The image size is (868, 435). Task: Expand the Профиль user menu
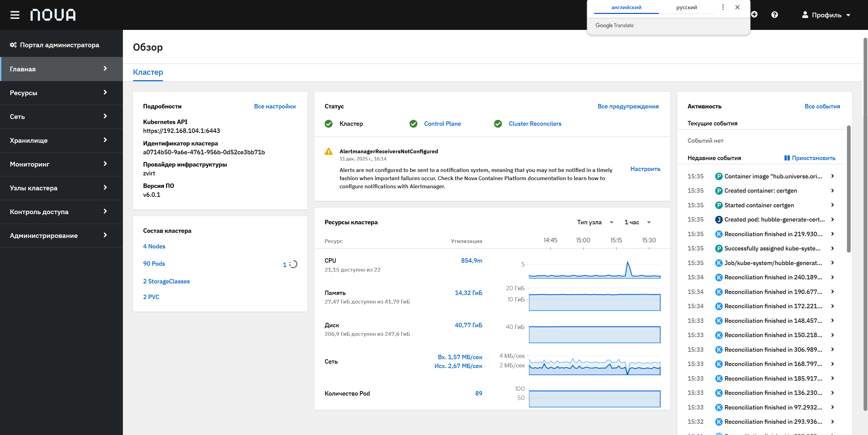(x=826, y=15)
